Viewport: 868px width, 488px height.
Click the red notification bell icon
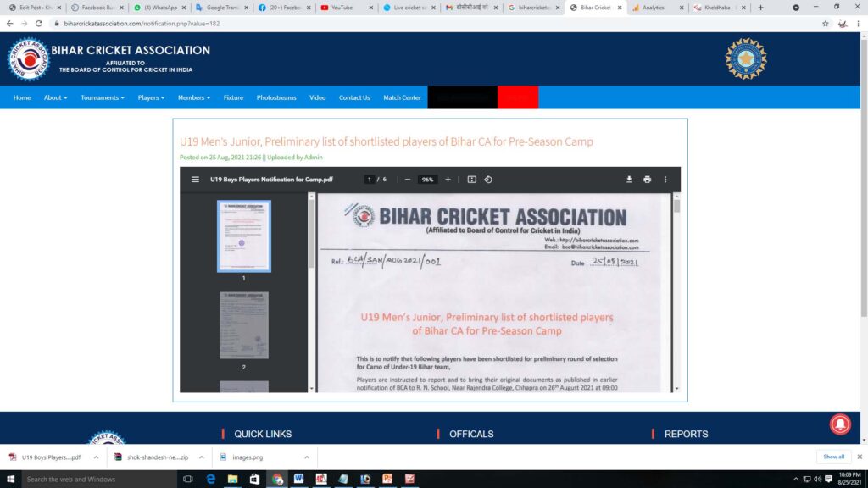coord(840,424)
